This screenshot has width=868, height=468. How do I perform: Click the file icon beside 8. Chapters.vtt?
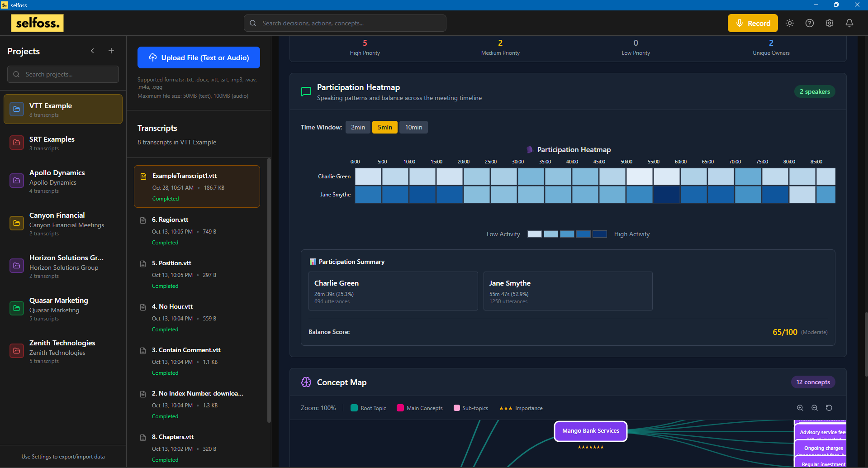tap(143, 438)
